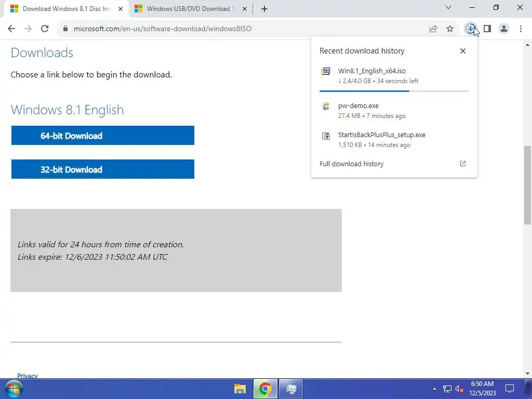This screenshot has width=532, height=399.
Task: Click the Windows 8.1 English heading
Action: click(x=67, y=110)
